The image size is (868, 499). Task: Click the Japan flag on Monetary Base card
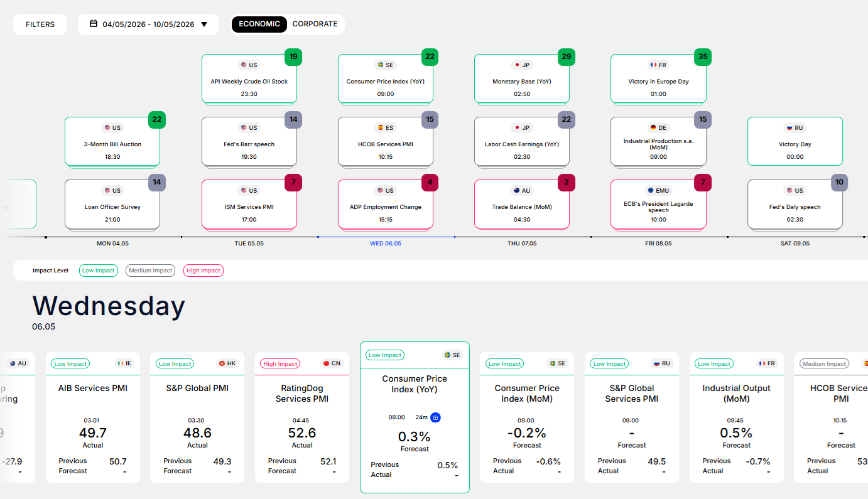tap(517, 65)
